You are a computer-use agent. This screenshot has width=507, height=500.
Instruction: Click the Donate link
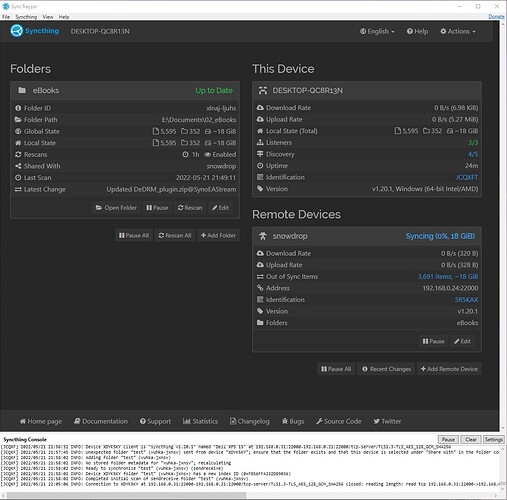[x=496, y=17]
